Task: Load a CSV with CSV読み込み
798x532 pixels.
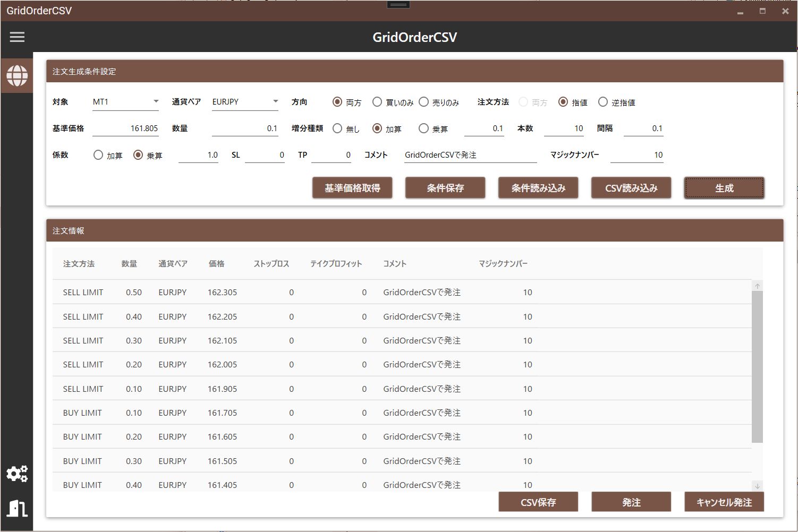Action: tap(631, 188)
